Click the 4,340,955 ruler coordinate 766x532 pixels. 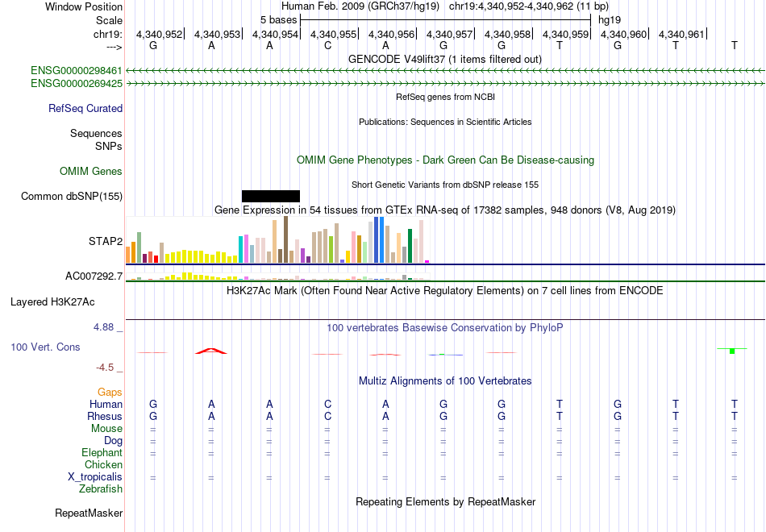click(333, 34)
